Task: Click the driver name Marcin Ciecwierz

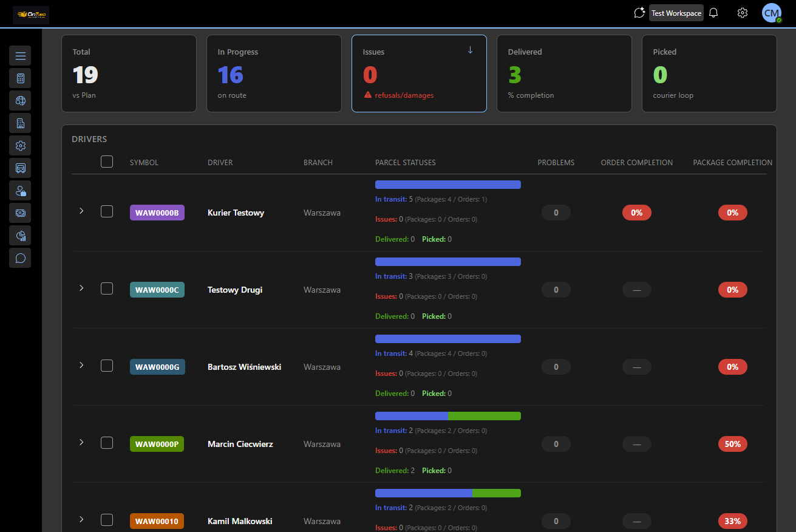Action: [x=240, y=444]
